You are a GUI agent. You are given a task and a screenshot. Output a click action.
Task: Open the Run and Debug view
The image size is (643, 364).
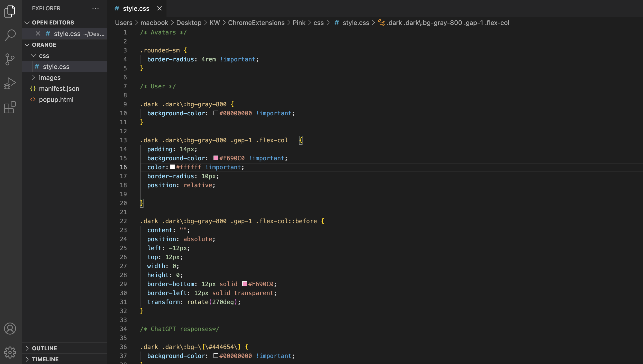coord(10,83)
